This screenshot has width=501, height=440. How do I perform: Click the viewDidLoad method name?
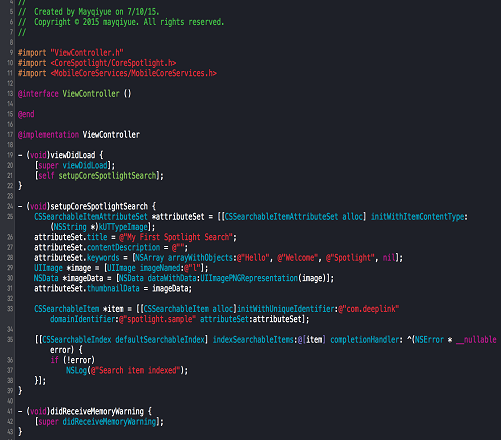pos(73,155)
